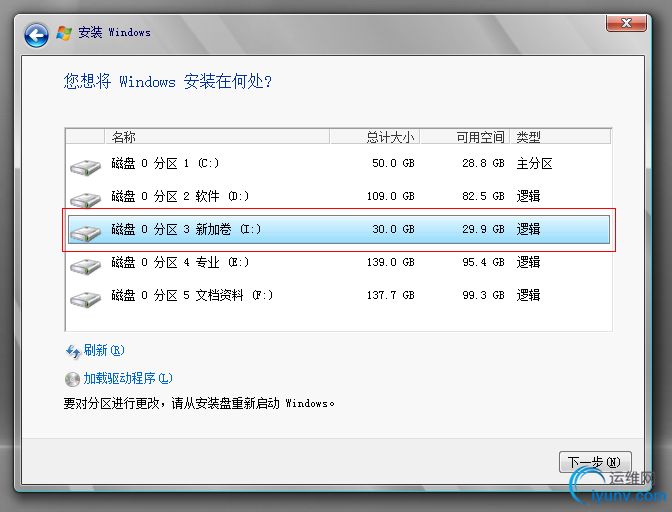Go back using the blue arrow button
The image size is (672, 512).
(36, 35)
